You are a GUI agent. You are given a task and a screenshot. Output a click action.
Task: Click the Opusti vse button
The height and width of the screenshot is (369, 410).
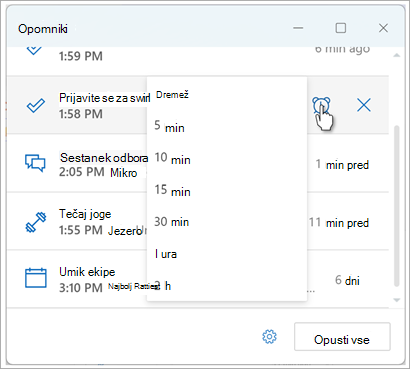tap(342, 336)
